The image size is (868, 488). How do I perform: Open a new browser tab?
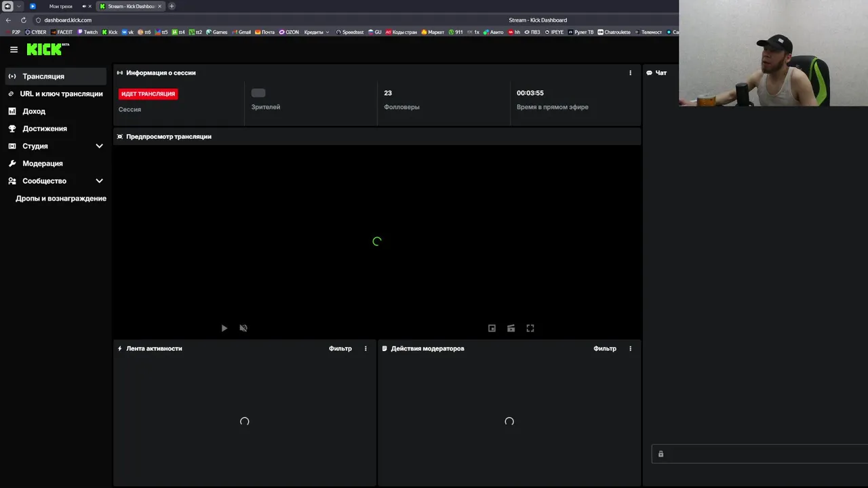(x=172, y=6)
